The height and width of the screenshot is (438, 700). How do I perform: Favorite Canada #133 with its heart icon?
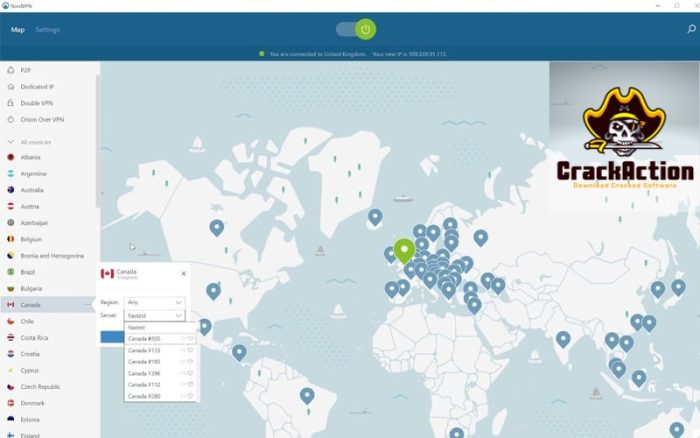click(x=191, y=350)
